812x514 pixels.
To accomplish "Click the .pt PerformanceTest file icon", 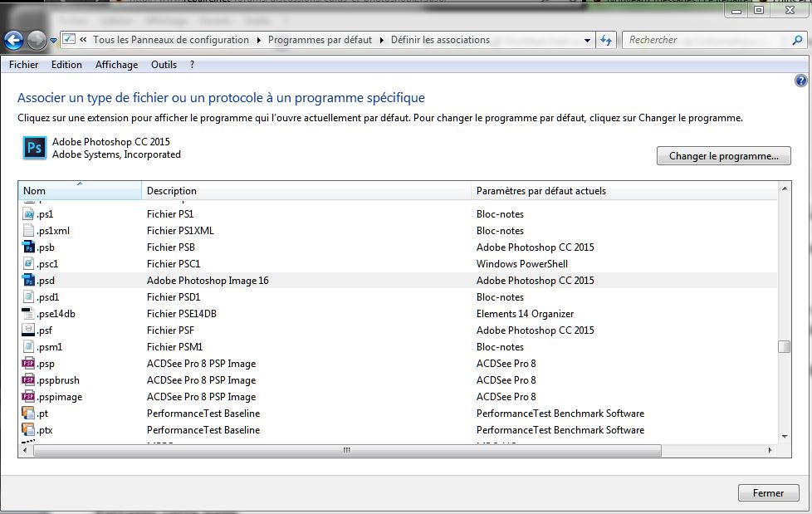I will click(x=28, y=413).
